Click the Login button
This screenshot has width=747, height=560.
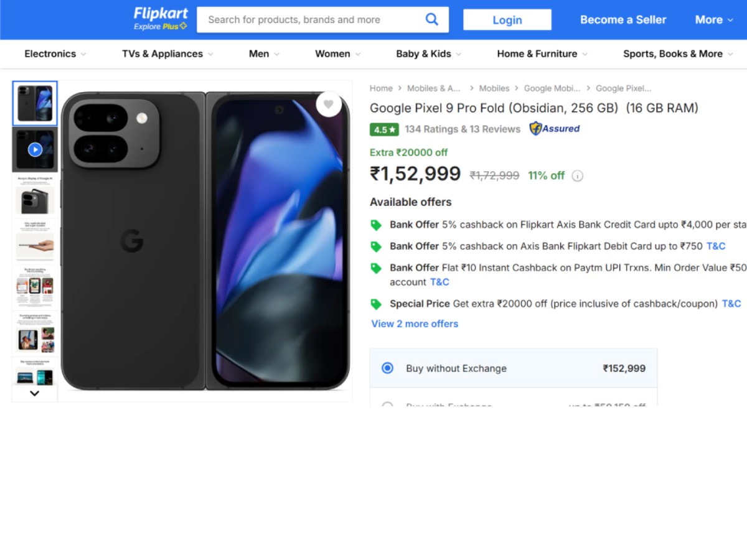[507, 20]
